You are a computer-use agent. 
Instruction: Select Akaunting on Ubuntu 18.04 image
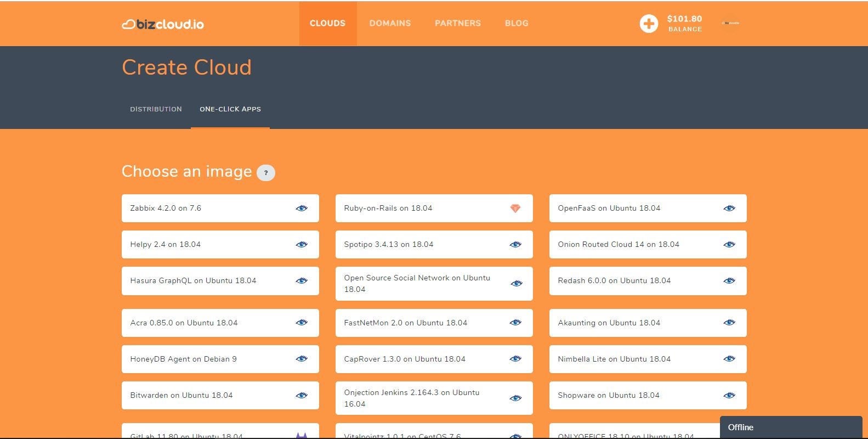point(648,323)
